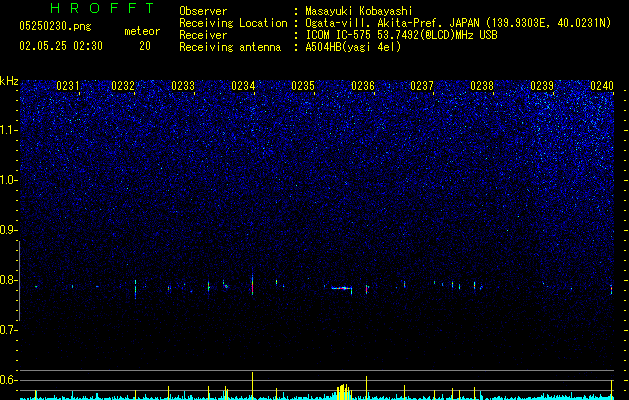The image size is (629, 400).
Task: Click time marker 0239
Action: point(542,86)
